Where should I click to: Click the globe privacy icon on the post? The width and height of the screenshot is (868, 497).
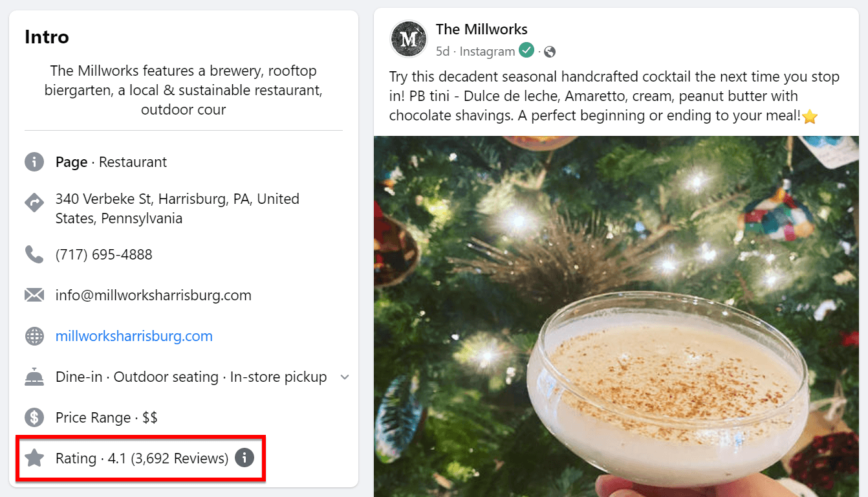[549, 51]
